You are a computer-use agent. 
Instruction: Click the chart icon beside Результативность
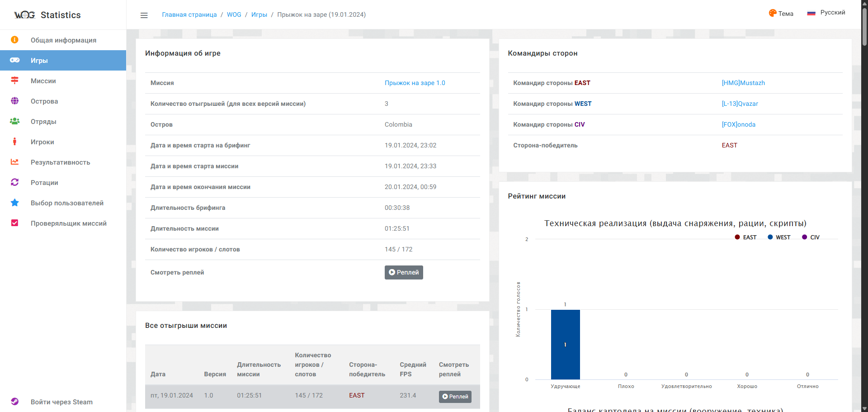[x=14, y=162]
